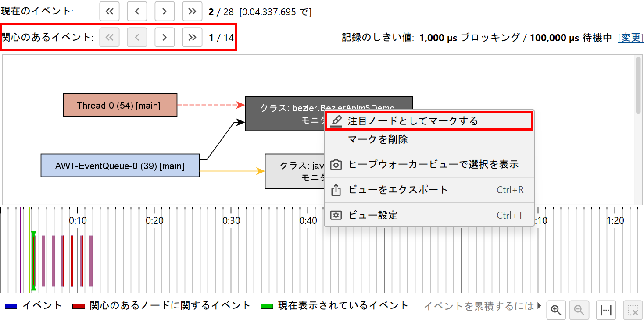Go to next event of interest
644x322 pixels.
click(x=165, y=37)
